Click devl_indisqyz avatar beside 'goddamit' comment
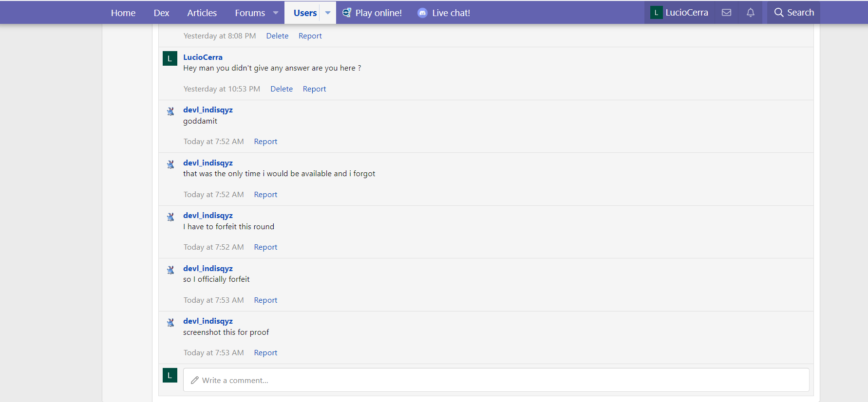Image resolution: width=868 pixels, height=402 pixels. tap(170, 111)
